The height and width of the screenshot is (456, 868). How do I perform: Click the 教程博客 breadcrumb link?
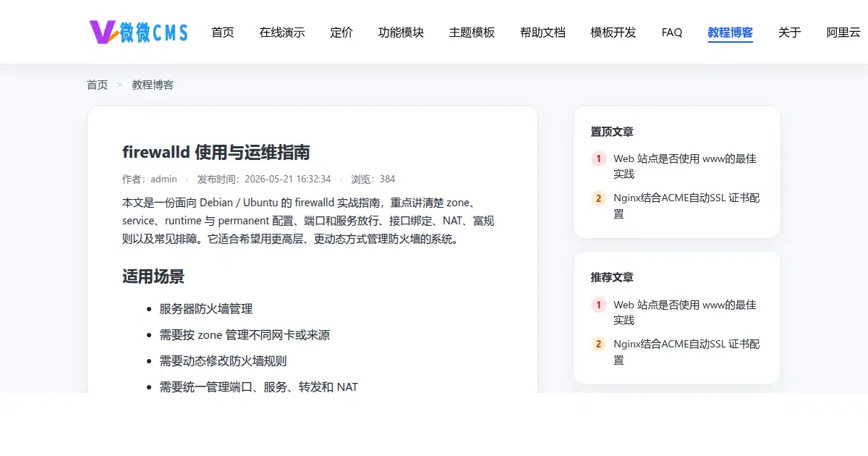click(153, 85)
